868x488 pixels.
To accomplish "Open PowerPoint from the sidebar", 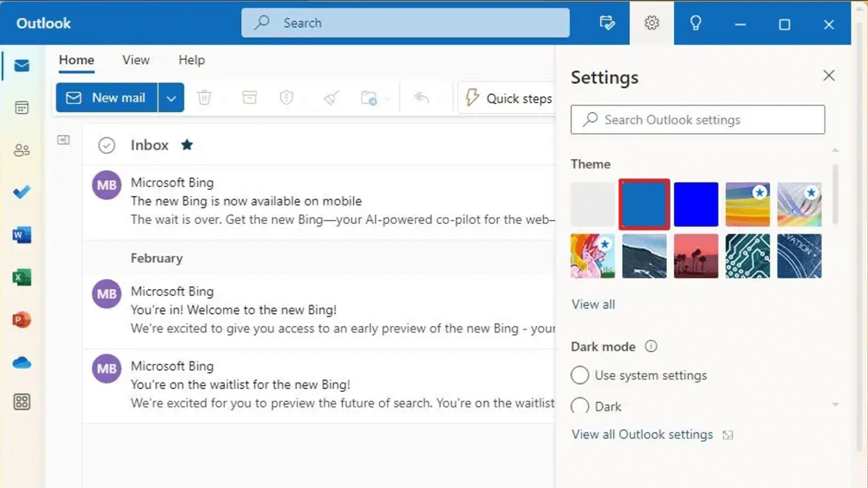I will click(22, 320).
